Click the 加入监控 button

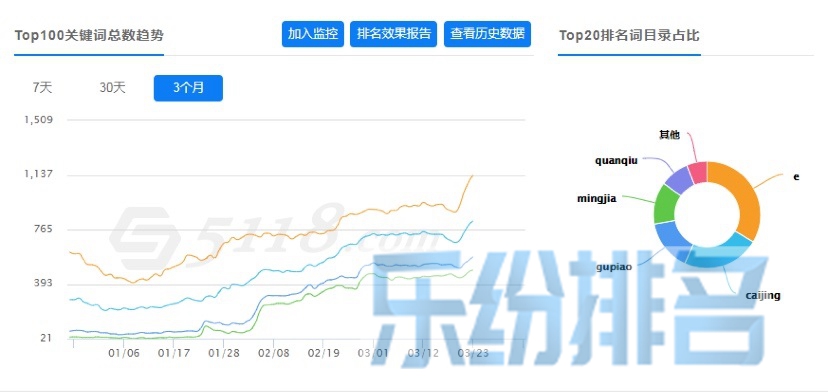click(x=313, y=34)
